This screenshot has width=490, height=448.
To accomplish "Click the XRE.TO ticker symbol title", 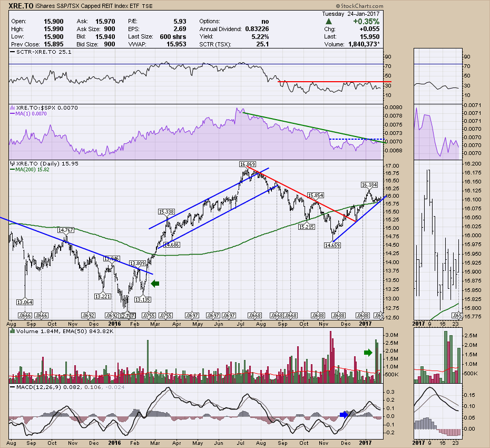I will click(x=21, y=6).
